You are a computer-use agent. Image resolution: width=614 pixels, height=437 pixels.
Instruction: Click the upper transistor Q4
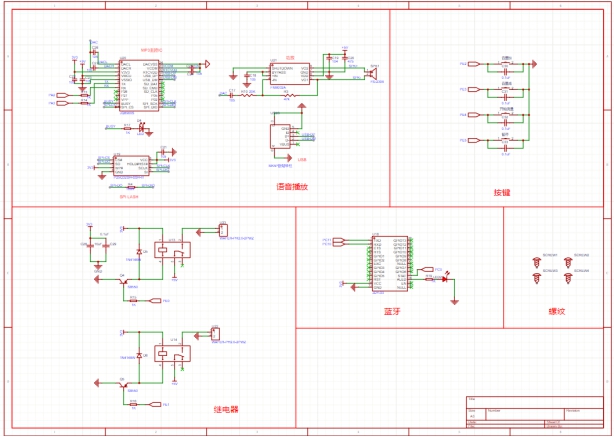click(x=123, y=280)
